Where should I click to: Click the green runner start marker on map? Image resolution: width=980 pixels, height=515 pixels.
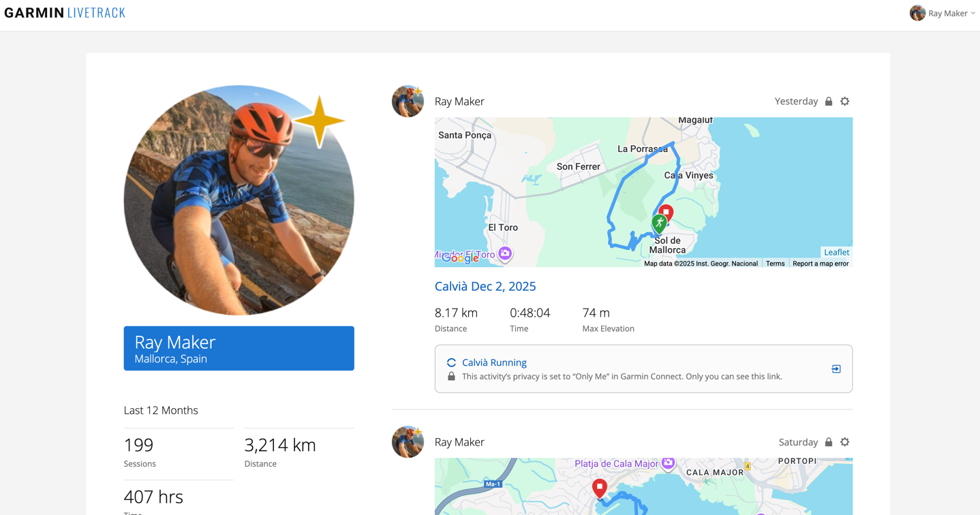659,223
